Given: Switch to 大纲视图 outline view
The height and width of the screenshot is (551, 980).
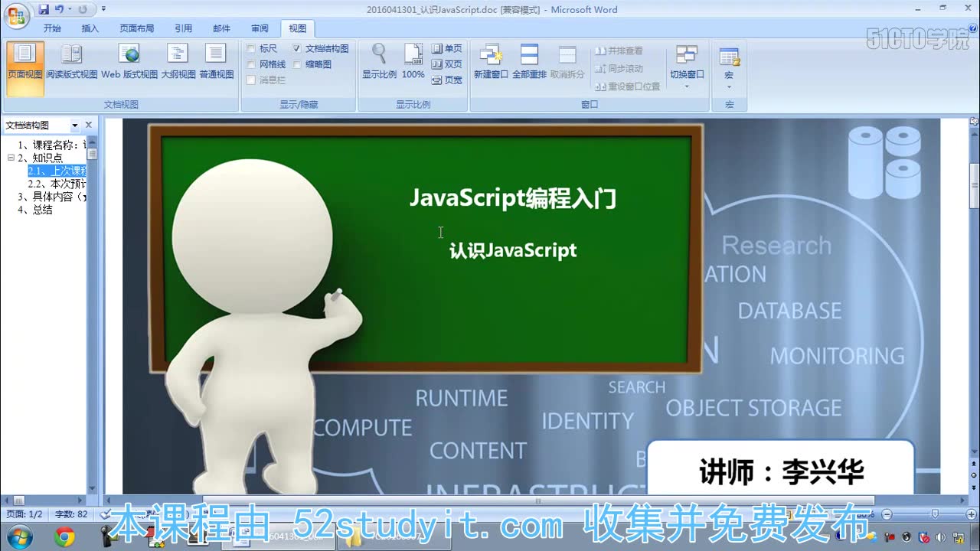Looking at the screenshot, I should 178,63.
